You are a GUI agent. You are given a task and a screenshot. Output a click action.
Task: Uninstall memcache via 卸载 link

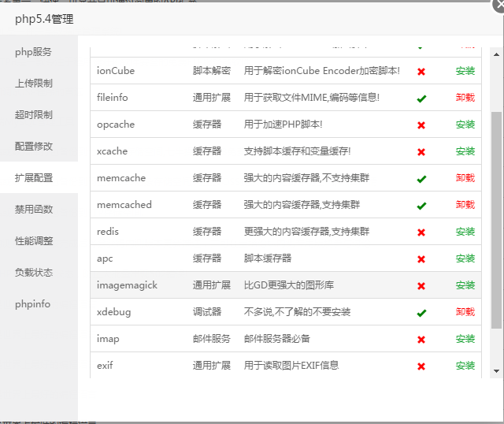click(x=465, y=178)
